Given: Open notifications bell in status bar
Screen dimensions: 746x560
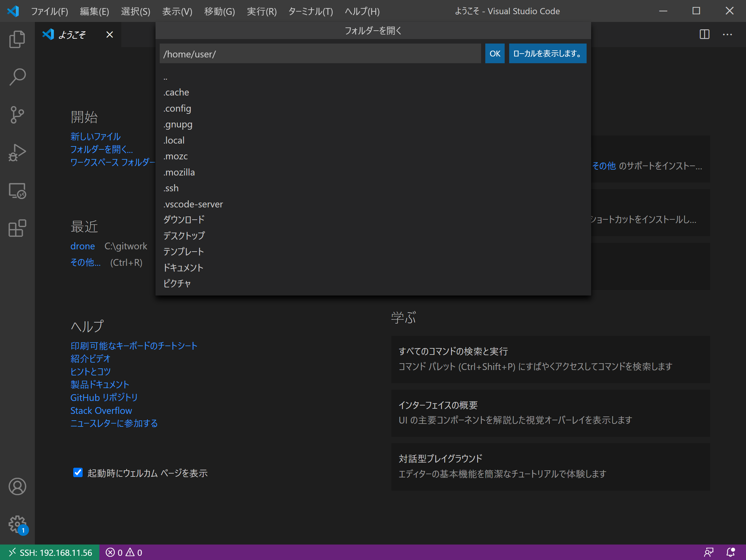Looking at the screenshot, I should [x=731, y=553].
